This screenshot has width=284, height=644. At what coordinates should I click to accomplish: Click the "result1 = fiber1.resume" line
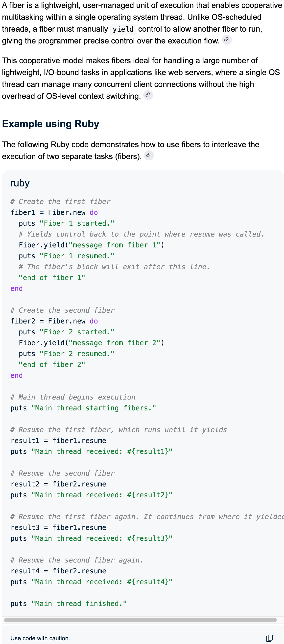(x=58, y=441)
